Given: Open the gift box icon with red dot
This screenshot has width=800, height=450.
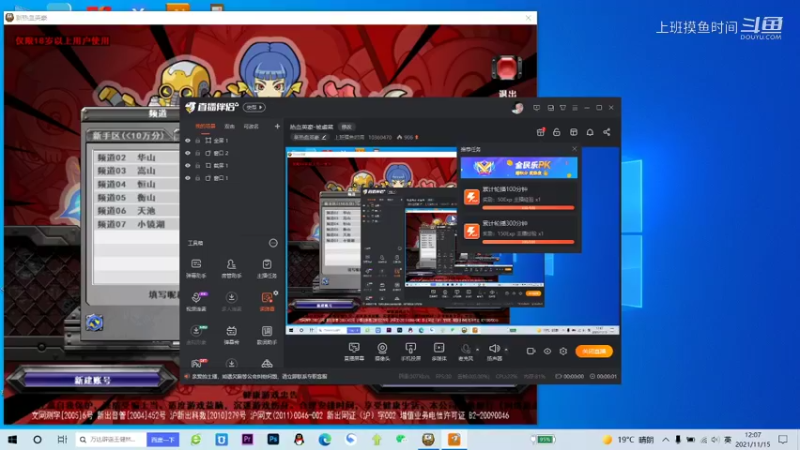Looking at the screenshot, I should (541, 132).
